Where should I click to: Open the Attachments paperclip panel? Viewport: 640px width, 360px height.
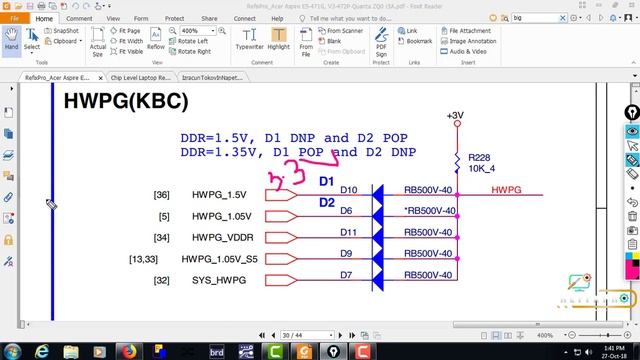[x=8, y=197]
